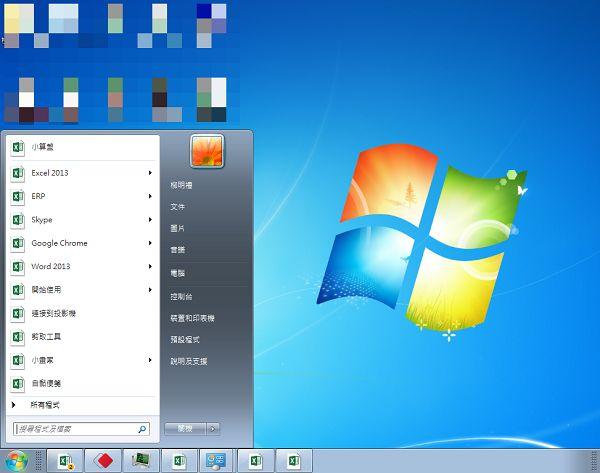The width and height of the screenshot is (600, 473).
Task: Launch 剪取工具 from the Start menu
Action: [x=82, y=337]
